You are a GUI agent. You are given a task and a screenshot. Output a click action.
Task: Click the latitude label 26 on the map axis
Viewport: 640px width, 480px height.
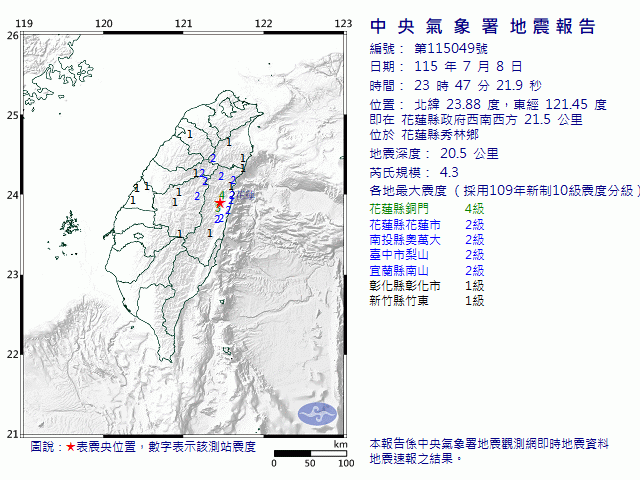click(13, 36)
